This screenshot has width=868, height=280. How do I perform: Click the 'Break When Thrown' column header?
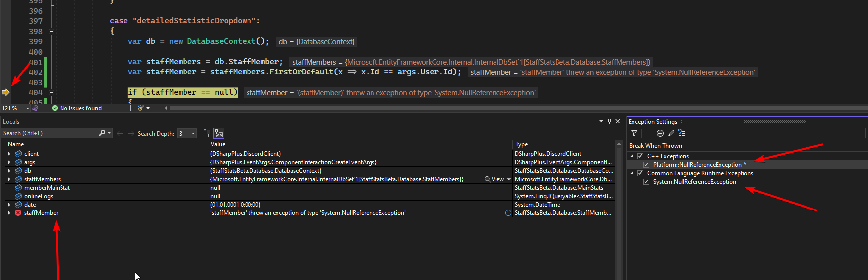tap(656, 146)
